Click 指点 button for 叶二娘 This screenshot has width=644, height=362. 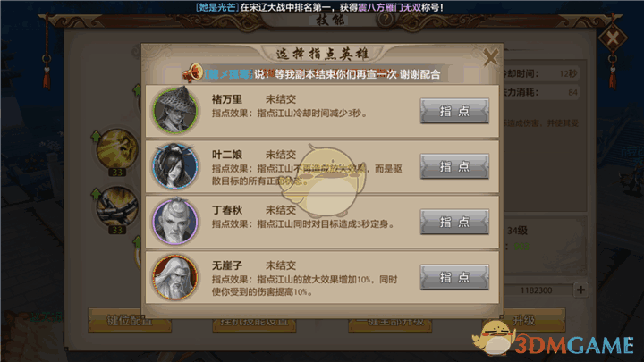coord(454,166)
